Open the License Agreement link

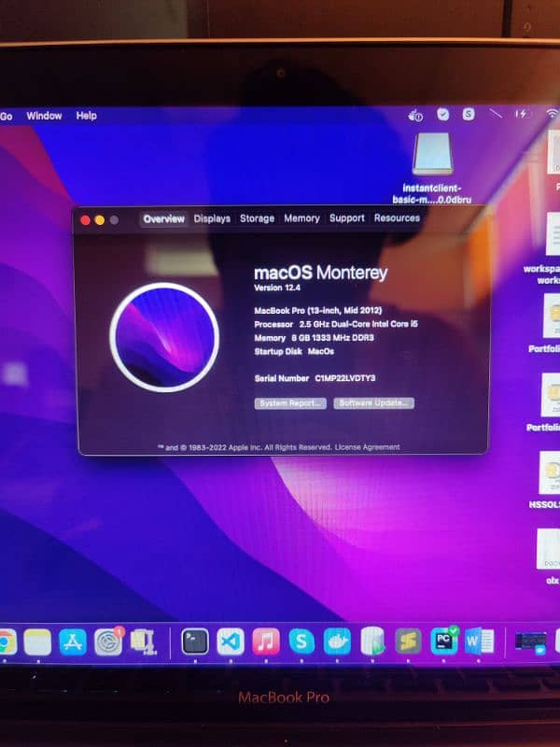367,447
